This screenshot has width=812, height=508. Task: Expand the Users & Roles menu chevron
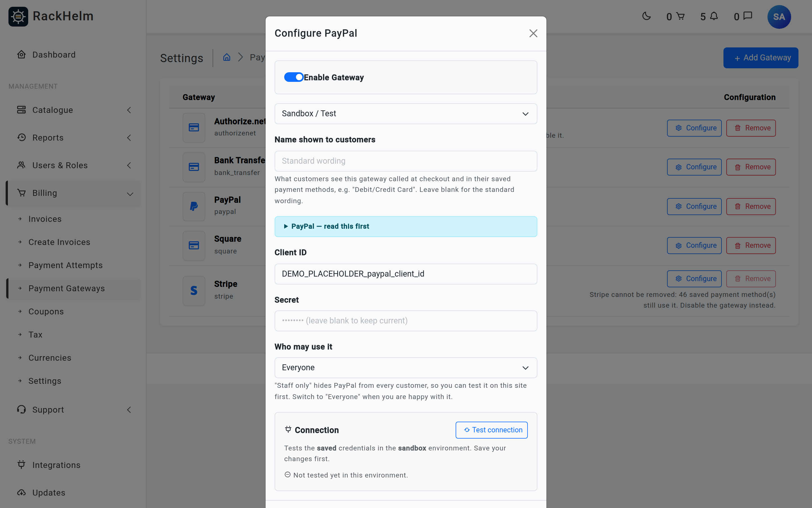(x=129, y=165)
